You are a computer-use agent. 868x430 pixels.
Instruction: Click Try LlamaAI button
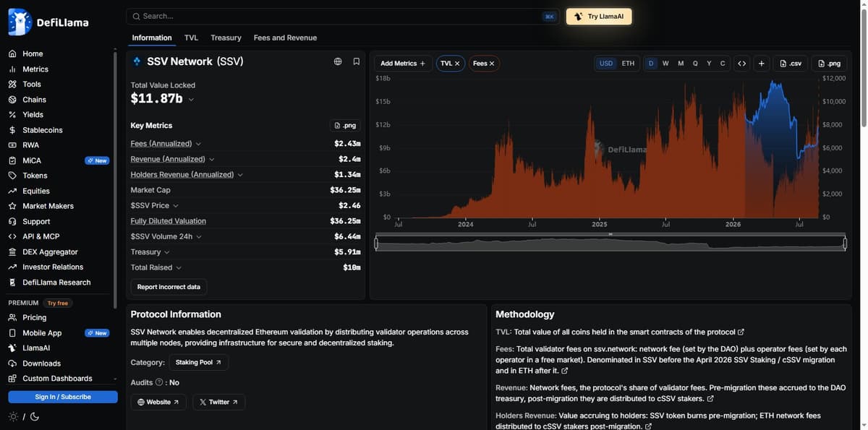(599, 17)
